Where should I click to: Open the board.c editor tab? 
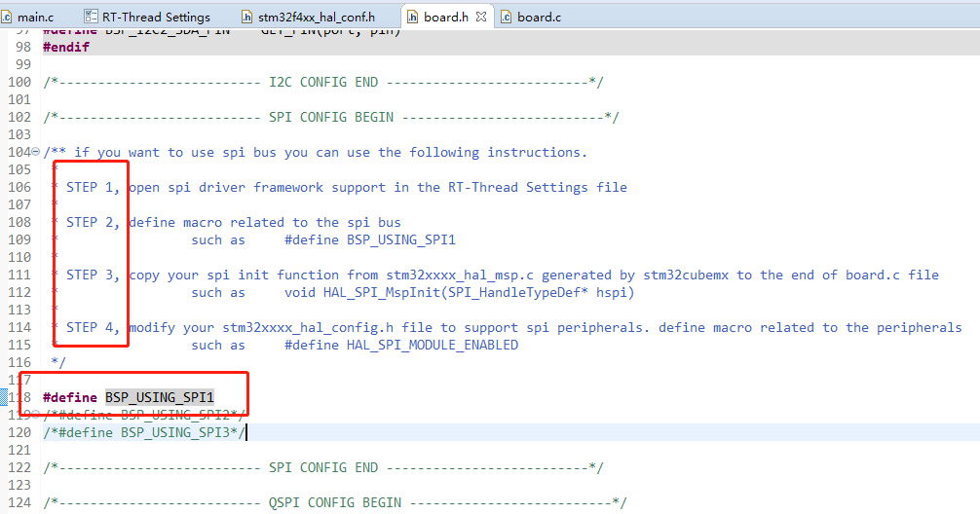coord(539,17)
